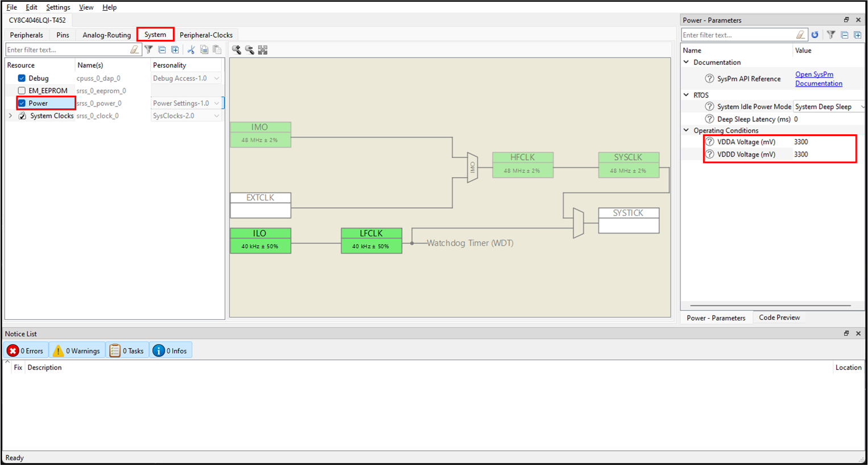Toggle the Power resource checkbox

[x=22, y=103]
